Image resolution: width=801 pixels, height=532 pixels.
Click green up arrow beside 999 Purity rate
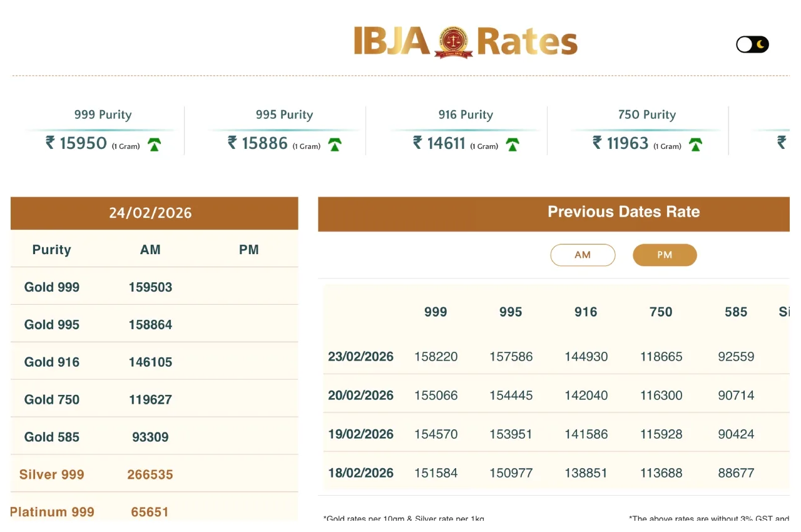pyautogui.click(x=154, y=145)
